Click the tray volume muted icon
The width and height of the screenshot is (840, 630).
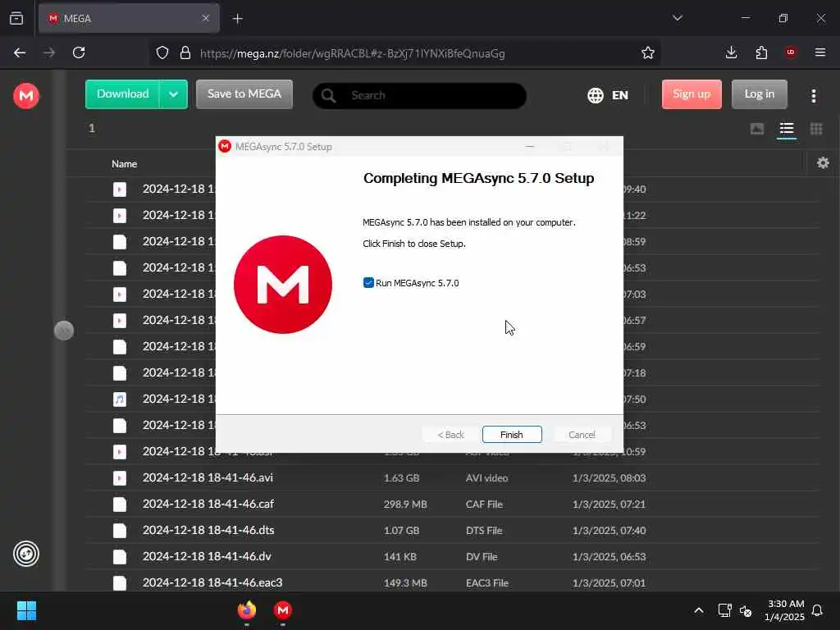(x=746, y=610)
